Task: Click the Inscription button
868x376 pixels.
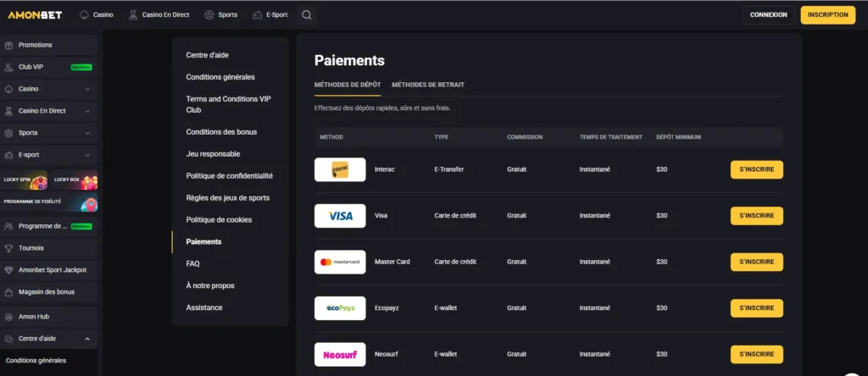Action: click(827, 15)
